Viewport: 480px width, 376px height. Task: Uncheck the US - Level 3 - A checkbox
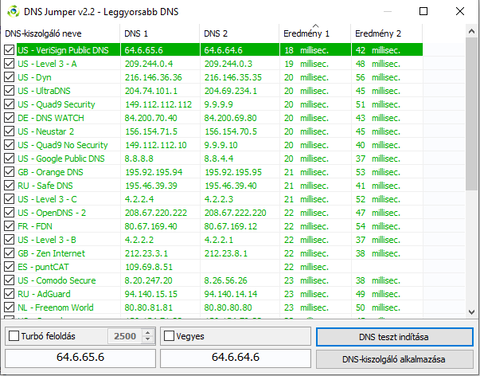point(9,64)
